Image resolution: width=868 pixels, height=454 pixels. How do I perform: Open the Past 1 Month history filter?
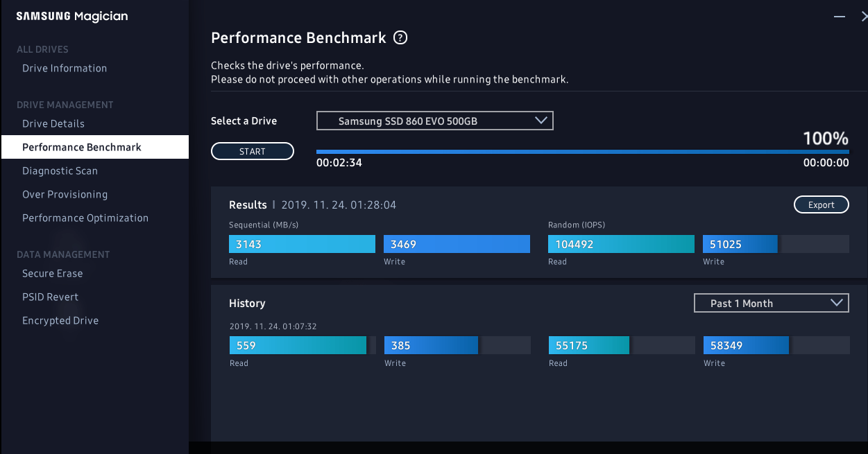pos(771,303)
